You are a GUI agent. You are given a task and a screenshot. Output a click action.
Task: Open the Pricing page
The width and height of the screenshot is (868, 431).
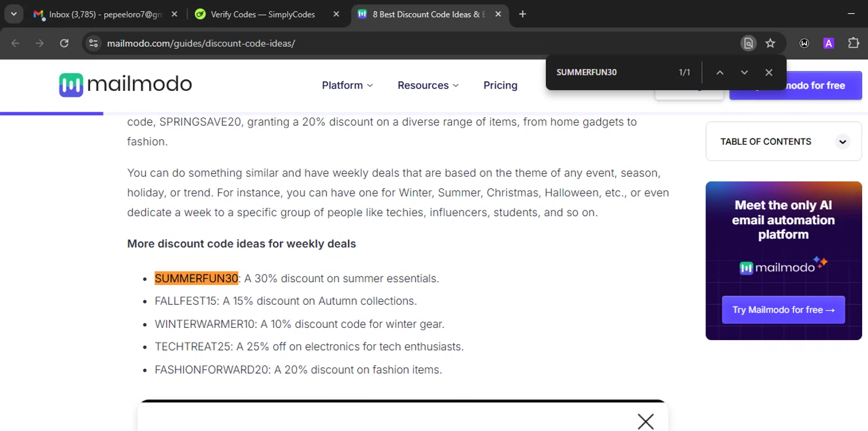[x=501, y=85]
